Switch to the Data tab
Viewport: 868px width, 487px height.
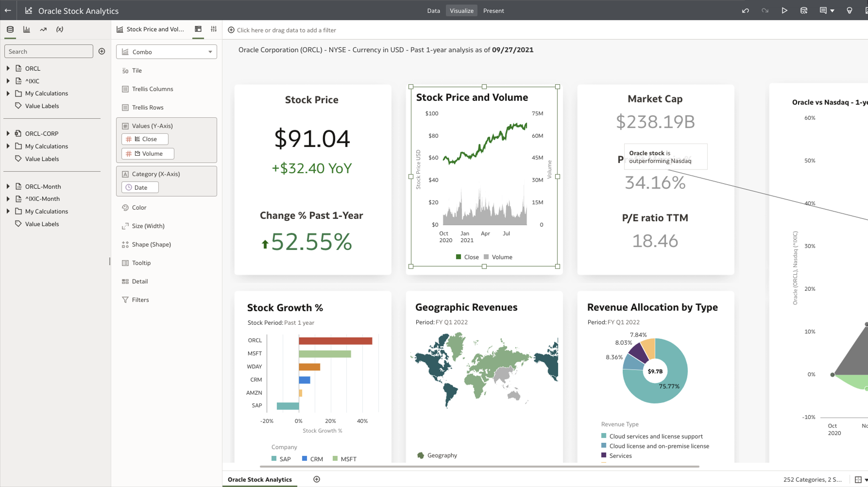(433, 11)
